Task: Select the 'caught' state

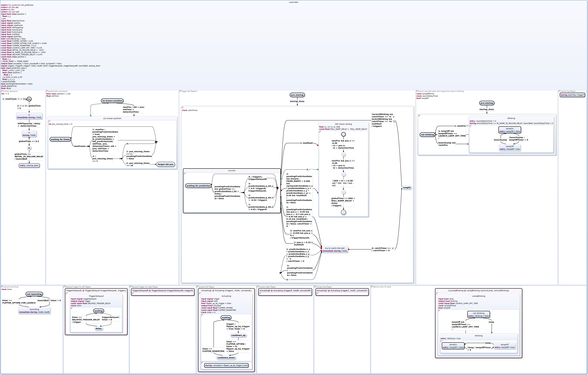Action: (x=407, y=188)
